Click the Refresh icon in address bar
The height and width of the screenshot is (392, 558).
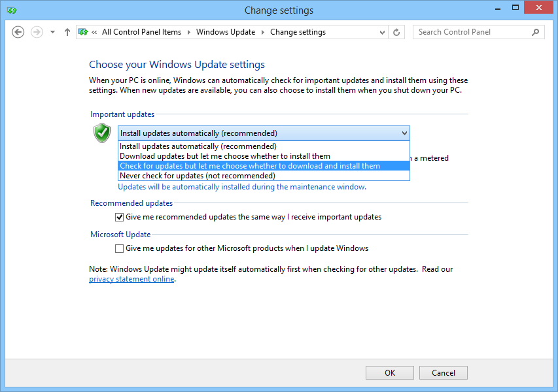(x=396, y=31)
